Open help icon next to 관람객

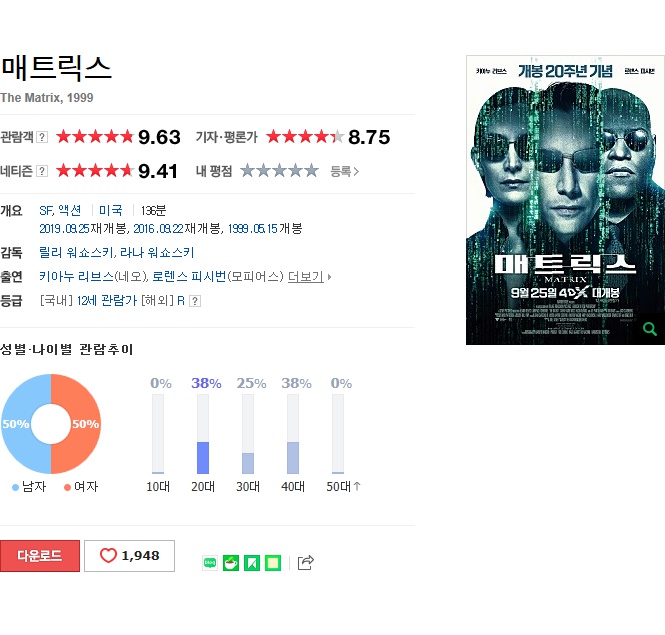click(42, 137)
